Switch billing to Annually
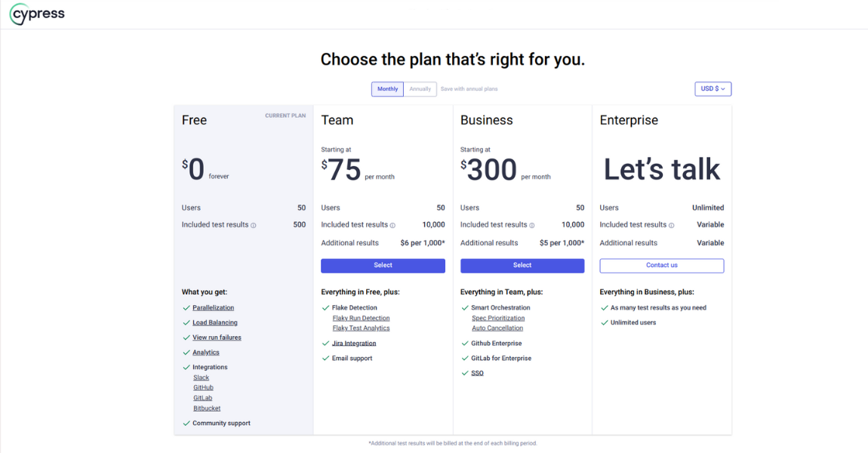This screenshot has width=868, height=453. (420, 89)
